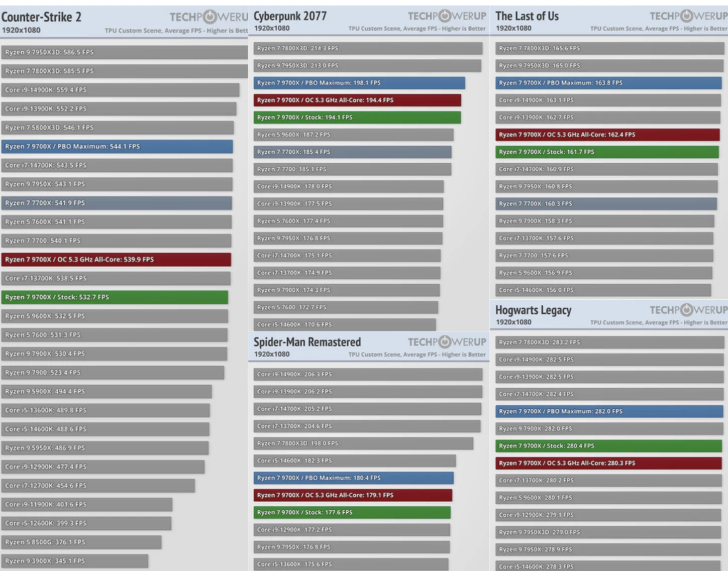This screenshot has width=728, height=571.
Task: Click the "Core i9-11900K: 401.6 FPS" bar
Action: [87, 504]
